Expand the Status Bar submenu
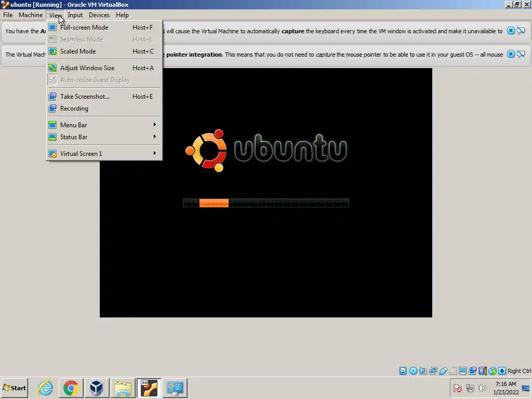 point(104,137)
